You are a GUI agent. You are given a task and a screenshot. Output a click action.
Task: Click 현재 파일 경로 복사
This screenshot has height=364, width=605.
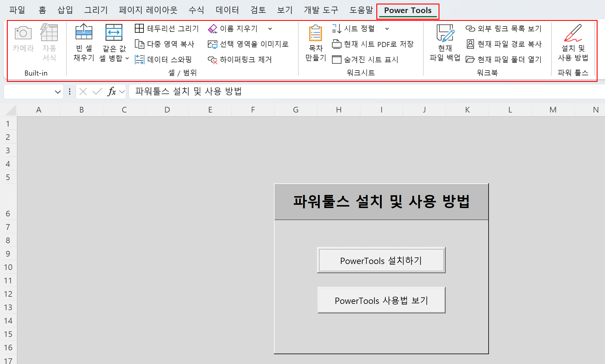click(x=504, y=44)
